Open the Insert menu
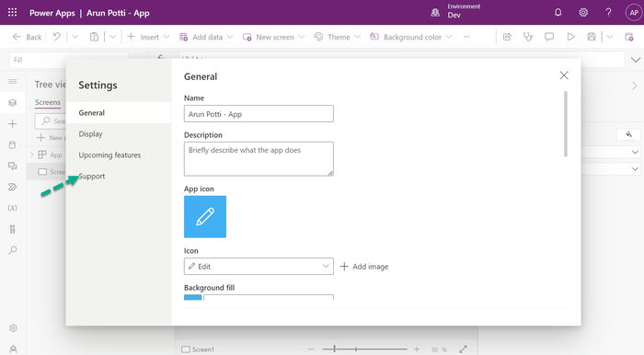This screenshot has height=355, width=644. (148, 37)
